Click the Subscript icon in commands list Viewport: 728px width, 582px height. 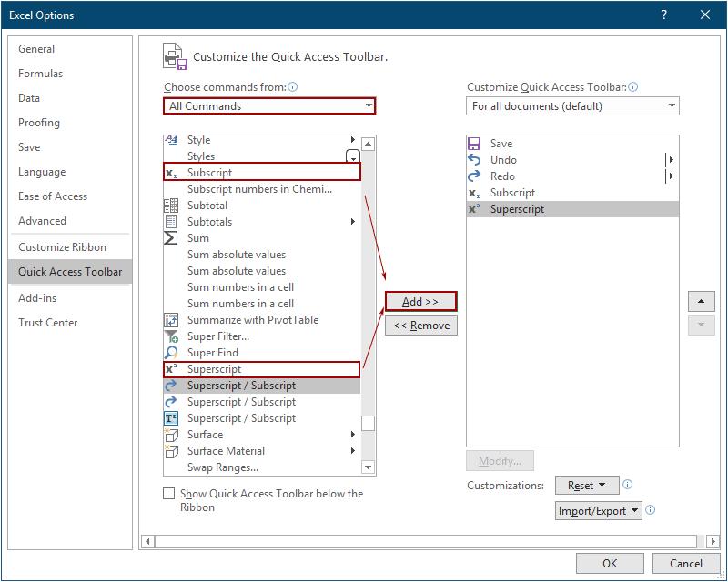pos(170,173)
